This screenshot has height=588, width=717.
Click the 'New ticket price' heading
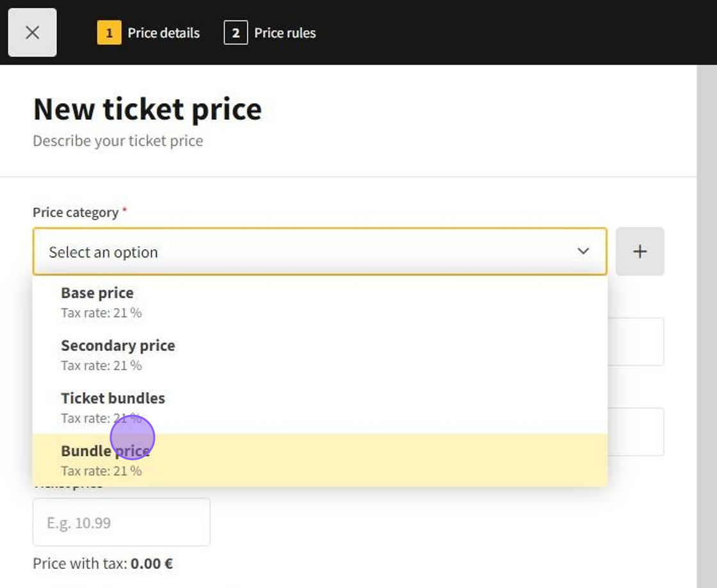point(147,109)
